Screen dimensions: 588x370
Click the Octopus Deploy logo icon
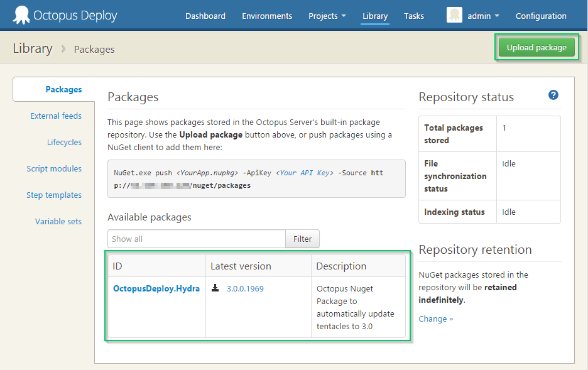[21, 15]
